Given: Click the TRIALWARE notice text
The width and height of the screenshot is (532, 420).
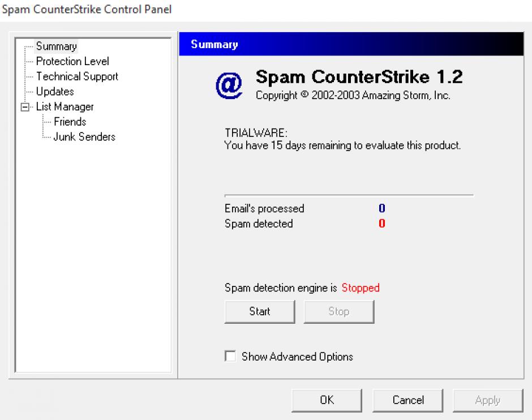Looking at the screenshot, I should click(x=256, y=132).
